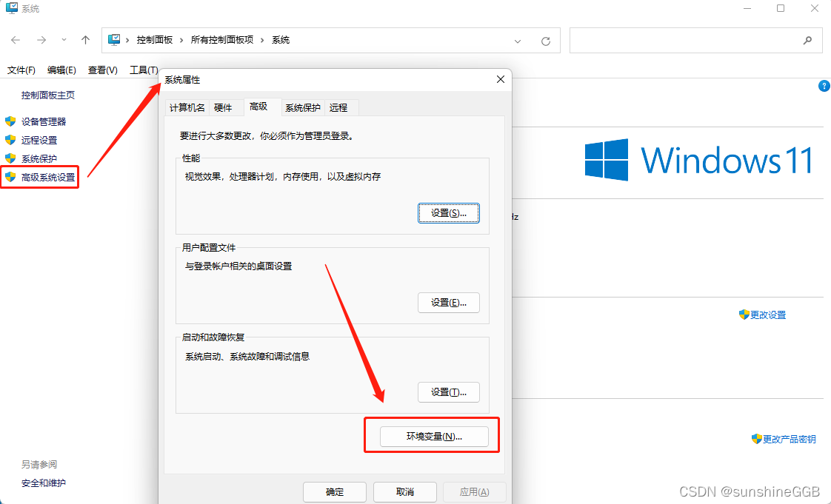This screenshot has width=831, height=504.
Task: Click 系统 breadcrumb in address bar
Action: [281, 40]
